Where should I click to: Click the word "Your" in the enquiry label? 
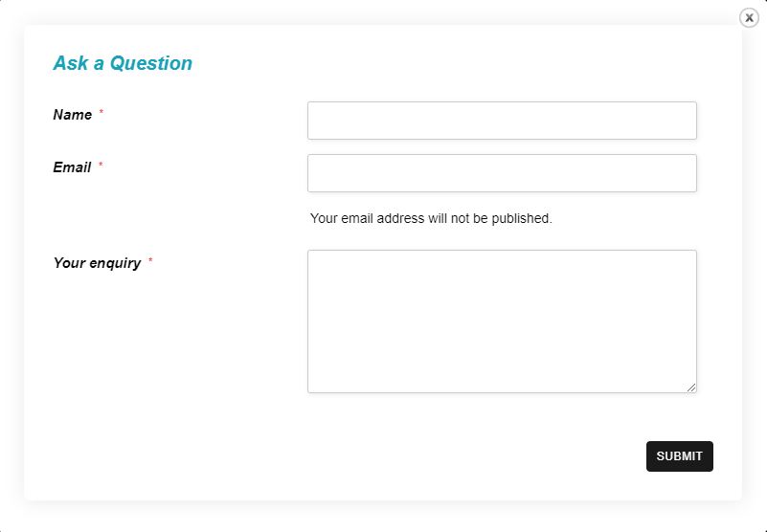click(69, 263)
